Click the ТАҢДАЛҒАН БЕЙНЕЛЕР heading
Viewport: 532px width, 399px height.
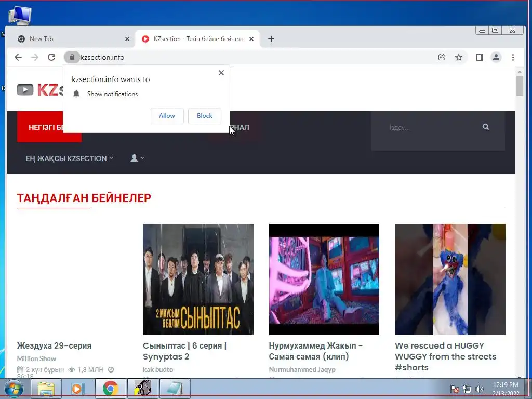[84, 198]
